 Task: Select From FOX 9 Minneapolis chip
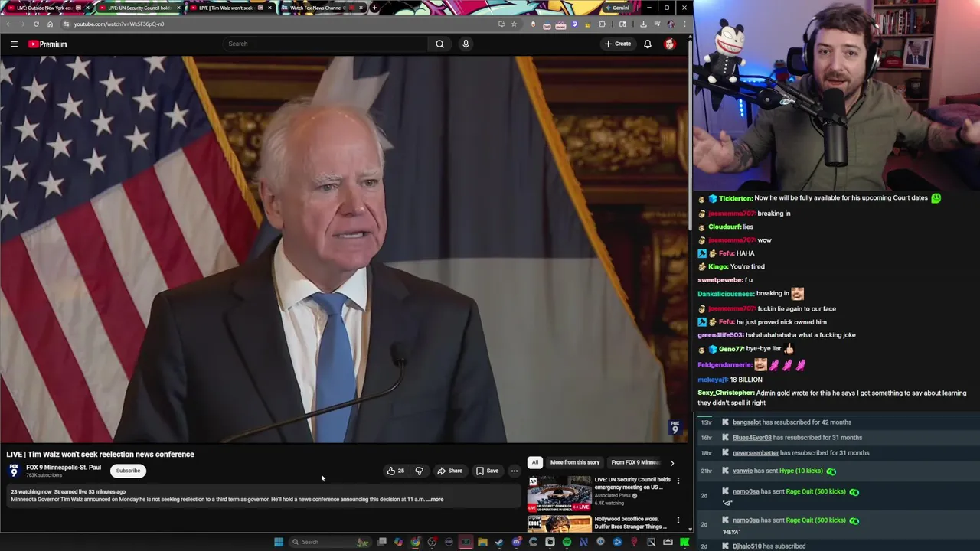[635, 462]
